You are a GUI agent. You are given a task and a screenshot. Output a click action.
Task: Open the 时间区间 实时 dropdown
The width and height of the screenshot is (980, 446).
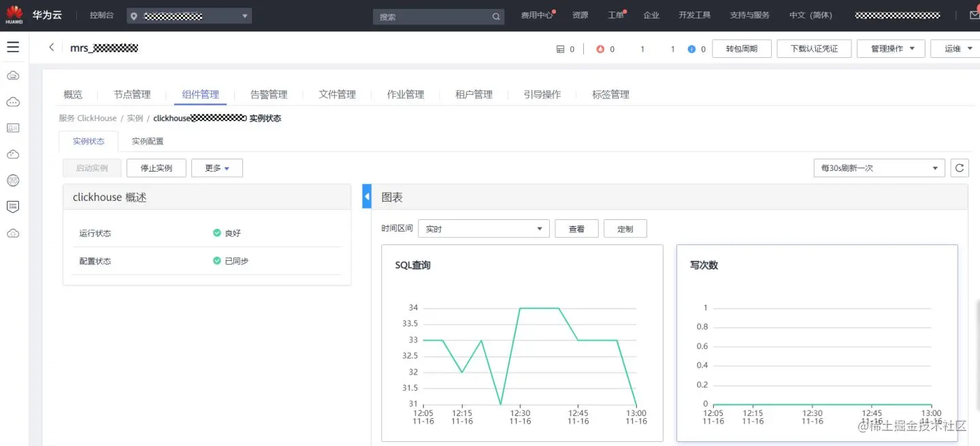[484, 229]
